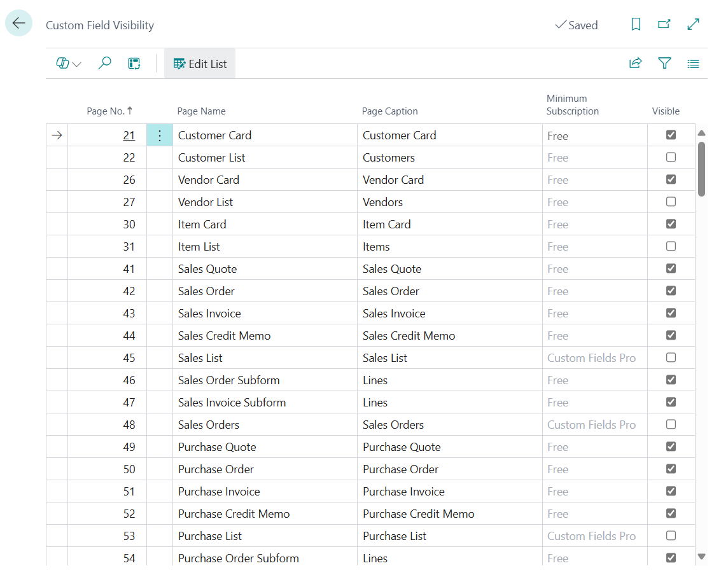Select Edit List in the toolbar
This screenshot has width=728, height=575.
[x=199, y=64]
